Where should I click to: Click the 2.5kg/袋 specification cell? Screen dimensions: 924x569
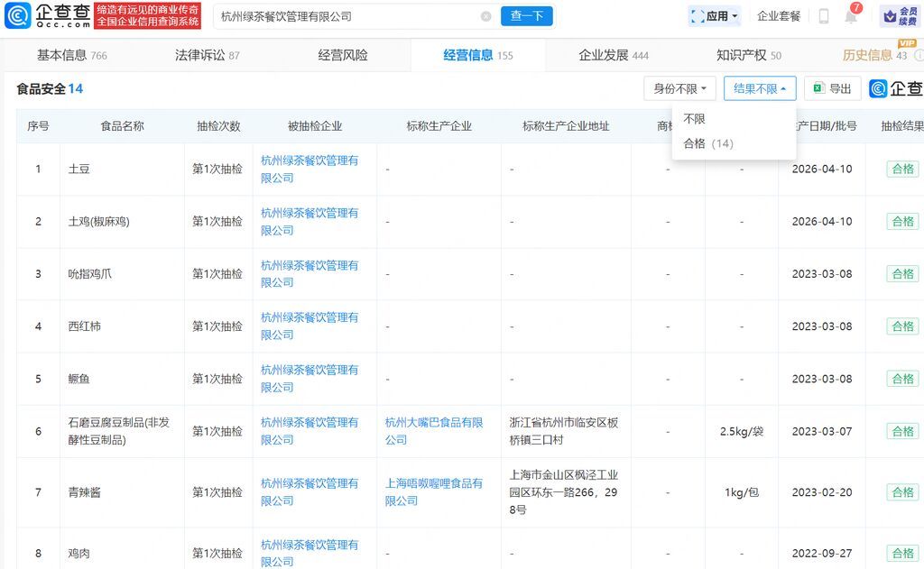pyautogui.click(x=742, y=431)
